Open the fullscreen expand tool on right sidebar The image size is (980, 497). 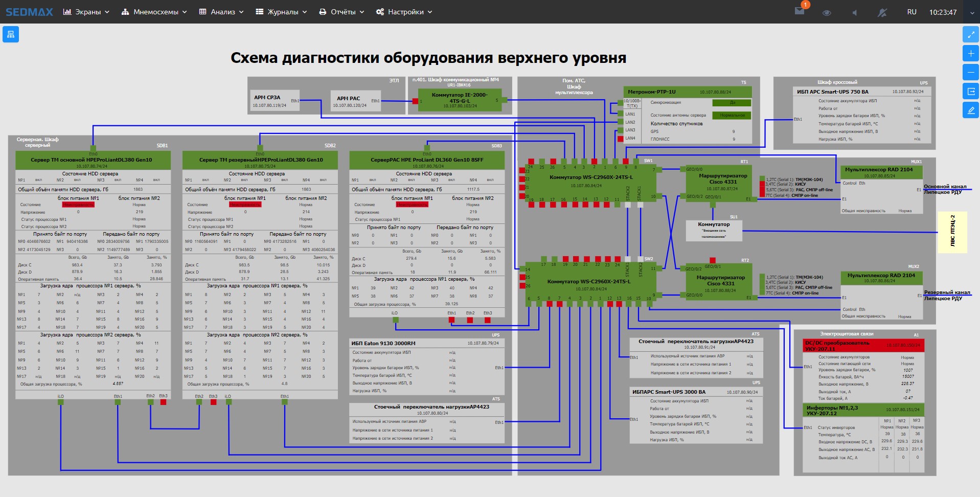[x=971, y=34]
